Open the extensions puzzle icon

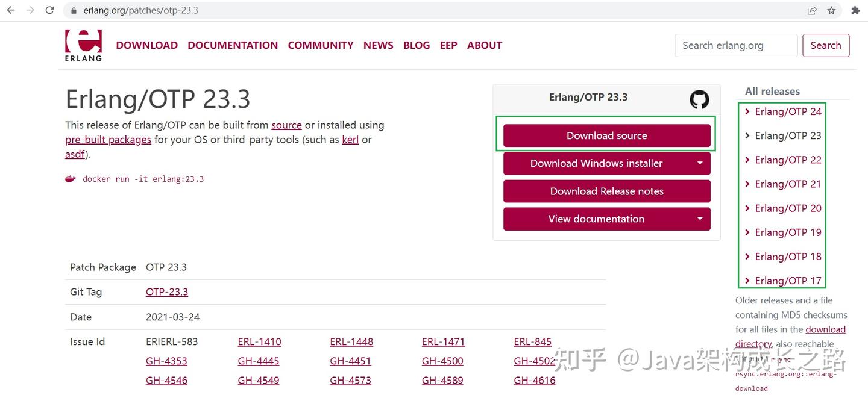[x=855, y=10]
